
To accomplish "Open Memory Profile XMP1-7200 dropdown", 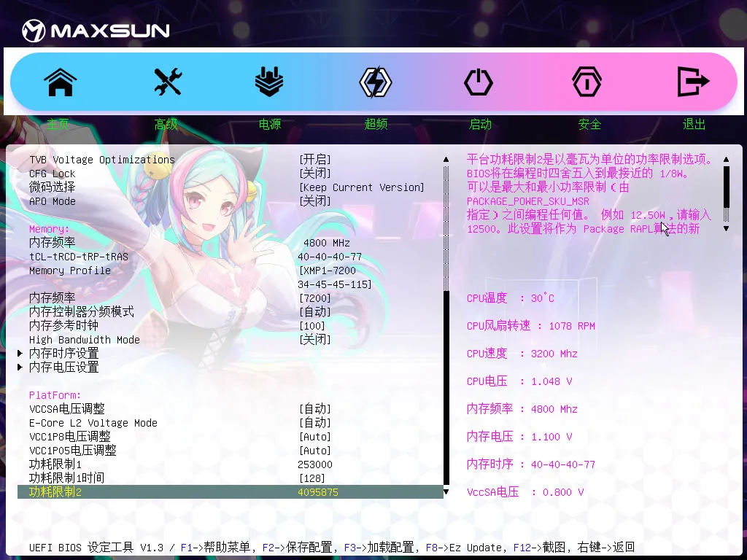I will point(334,277).
